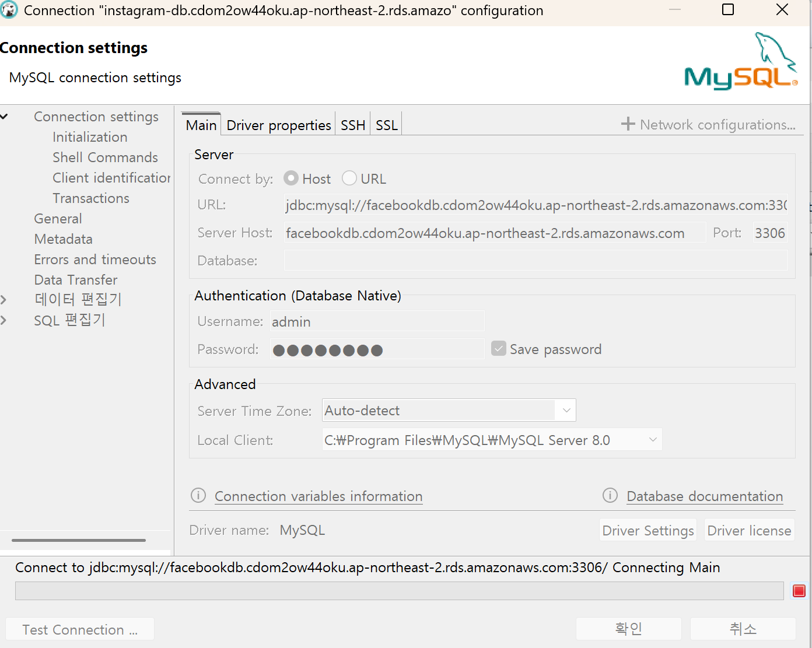Maximize the configuration dialog window
812x648 pixels.
coord(728,10)
